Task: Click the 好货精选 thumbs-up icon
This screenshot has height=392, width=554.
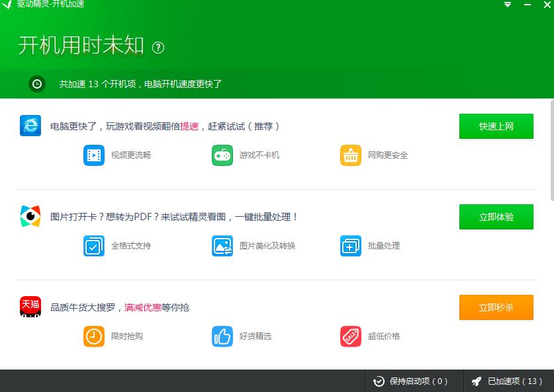Action: tap(222, 336)
